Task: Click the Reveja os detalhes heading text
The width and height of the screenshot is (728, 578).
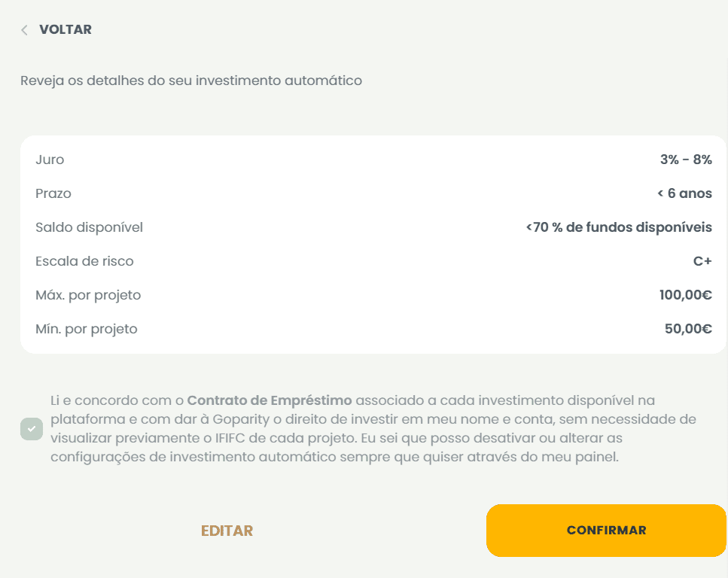Action: coord(191,81)
